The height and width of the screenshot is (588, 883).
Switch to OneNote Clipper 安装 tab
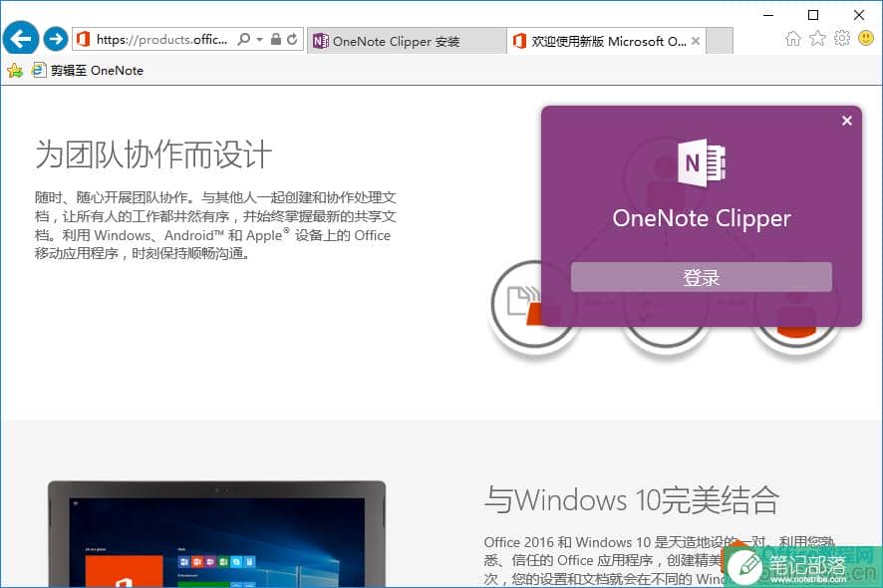click(407, 41)
